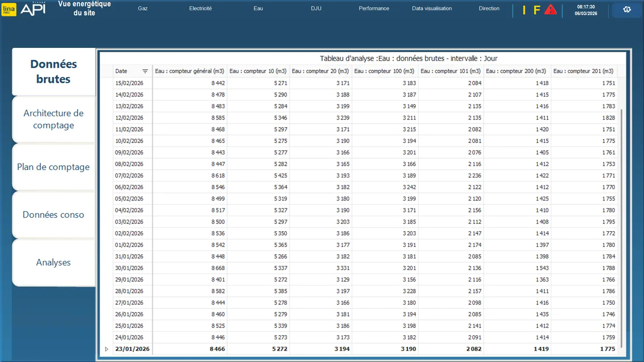Open the Gaz menu
This screenshot has height=362, width=644.
click(143, 8)
